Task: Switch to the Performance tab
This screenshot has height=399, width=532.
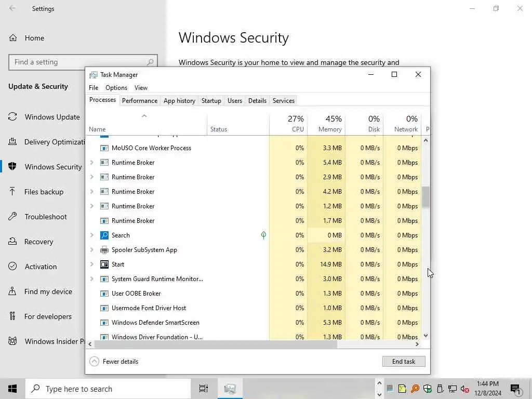Action: pyautogui.click(x=140, y=101)
